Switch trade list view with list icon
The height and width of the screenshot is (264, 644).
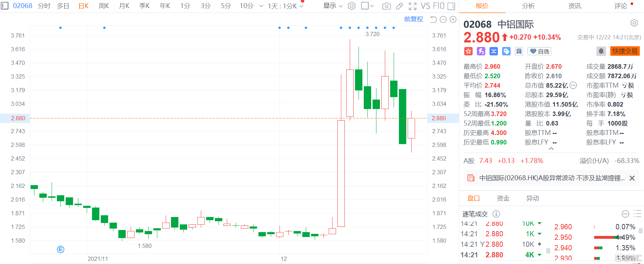pyautogui.click(x=637, y=214)
